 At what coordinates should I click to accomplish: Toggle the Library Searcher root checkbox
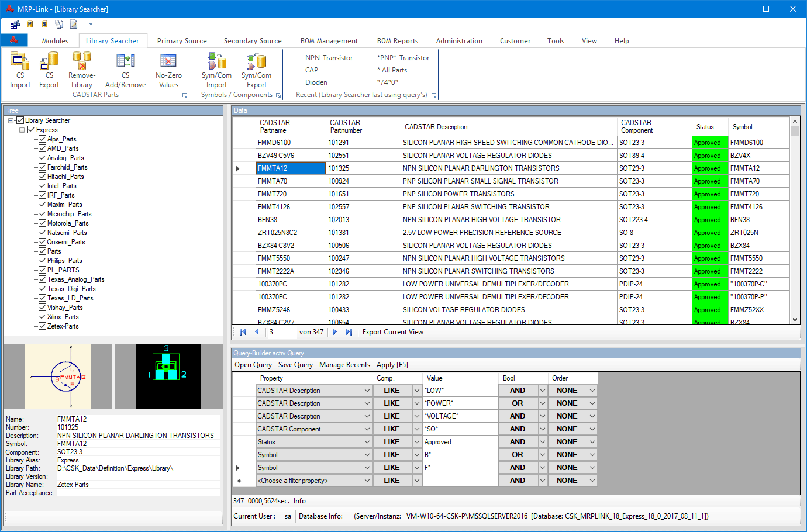[20, 120]
